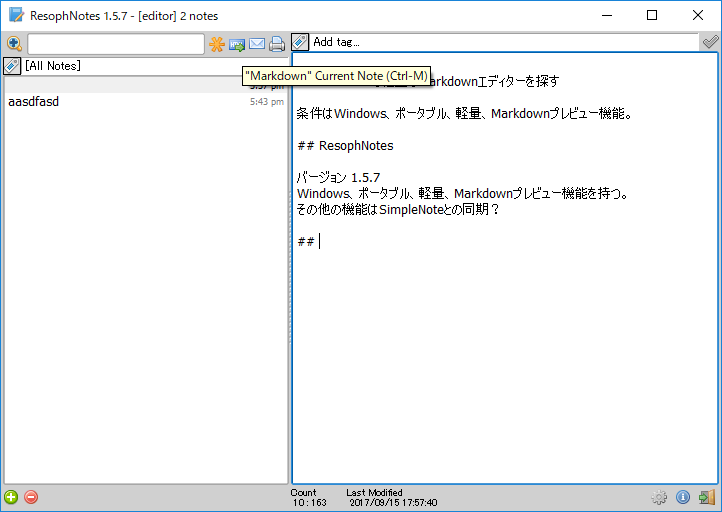Click the exit door icon
Viewport: 722px width, 512px height.
pyautogui.click(x=707, y=497)
